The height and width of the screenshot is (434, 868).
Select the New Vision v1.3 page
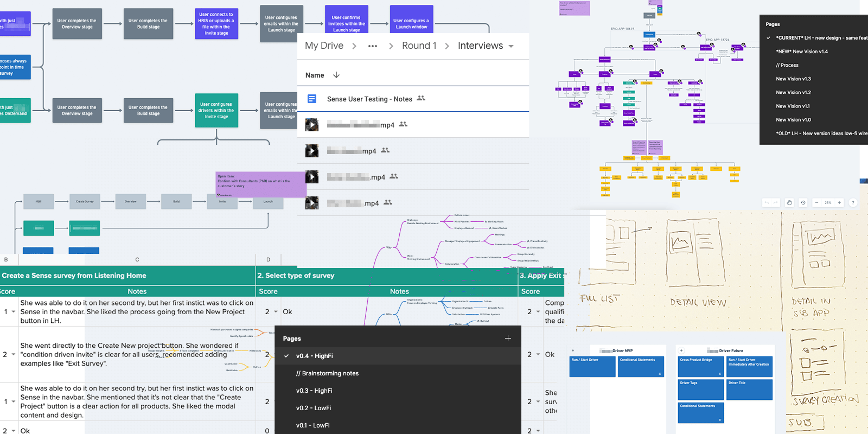point(793,79)
